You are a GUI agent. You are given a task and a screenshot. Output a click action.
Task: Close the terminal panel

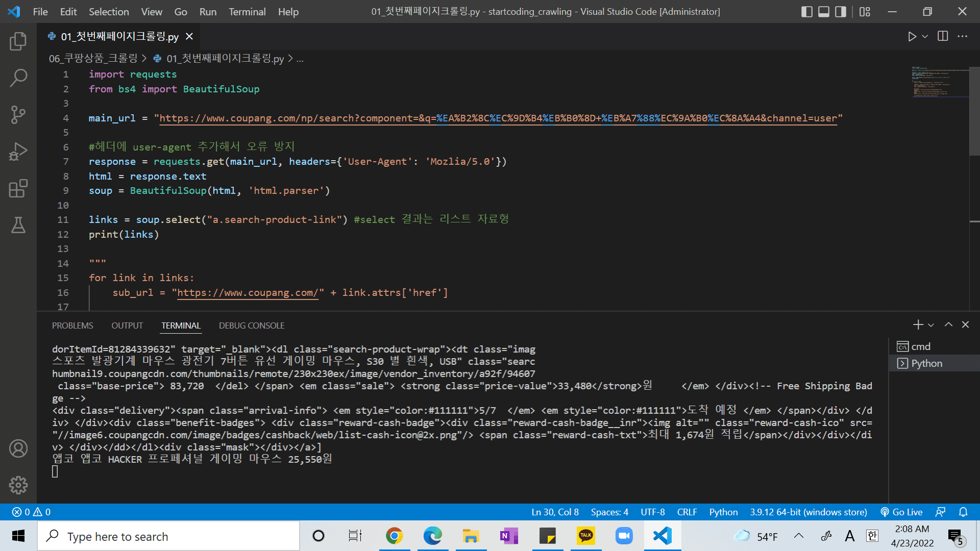coord(965,325)
